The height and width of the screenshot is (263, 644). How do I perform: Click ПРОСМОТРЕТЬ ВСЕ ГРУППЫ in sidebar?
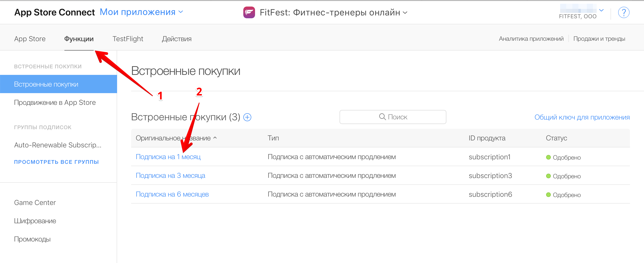tap(56, 162)
